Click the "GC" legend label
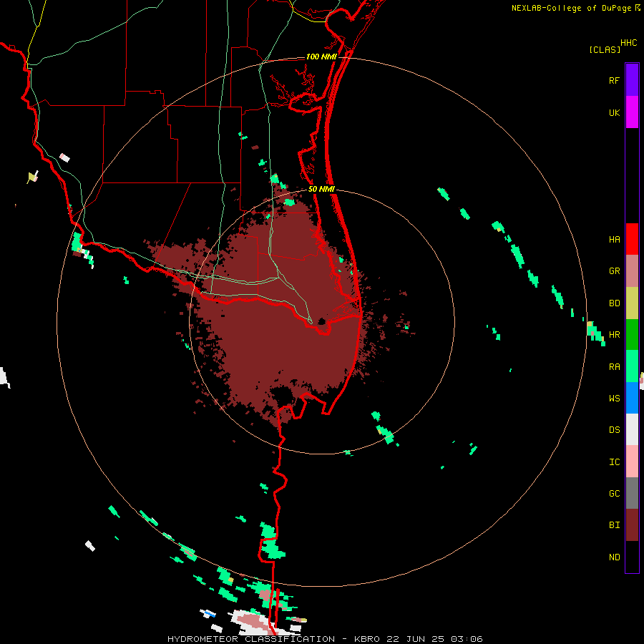The image size is (644, 644). click(614, 494)
